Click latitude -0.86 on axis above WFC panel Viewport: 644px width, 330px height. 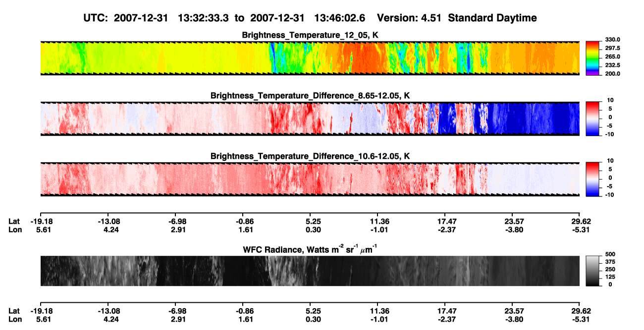[x=244, y=221]
